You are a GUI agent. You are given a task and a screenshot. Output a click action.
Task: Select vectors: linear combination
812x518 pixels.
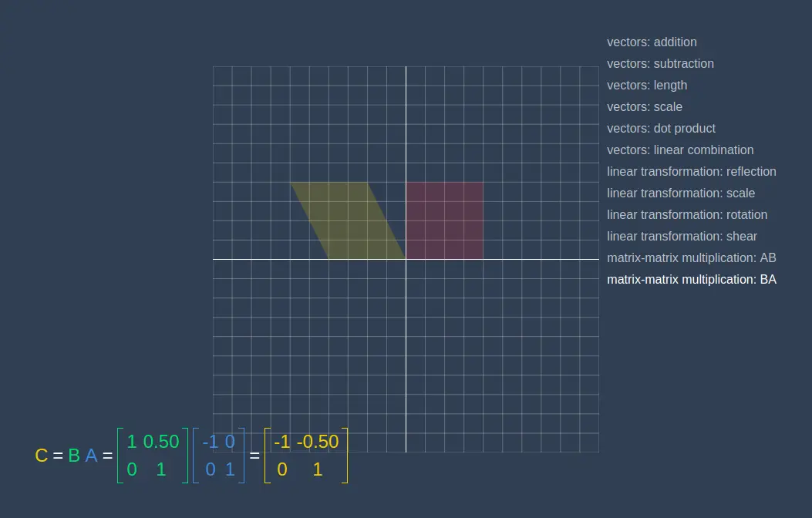680,150
